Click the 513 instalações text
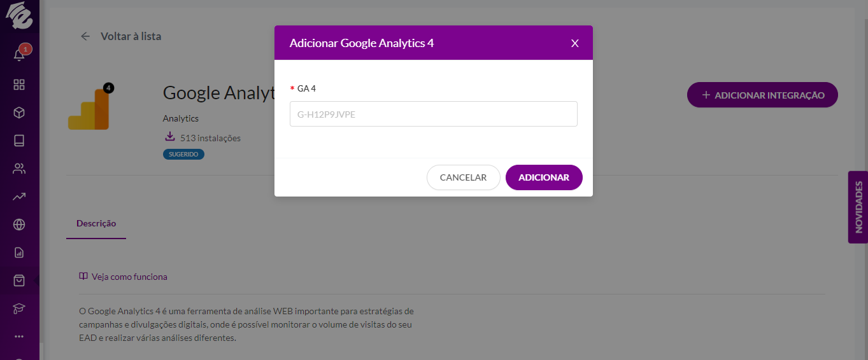The image size is (868, 360). [x=210, y=138]
